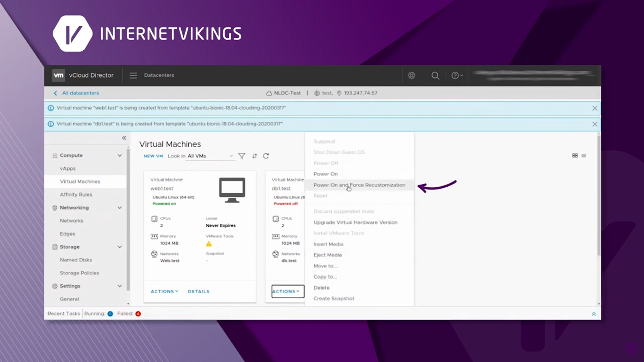644x362 pixels.
Task: Click the Web.test network name
Action: 170,261
